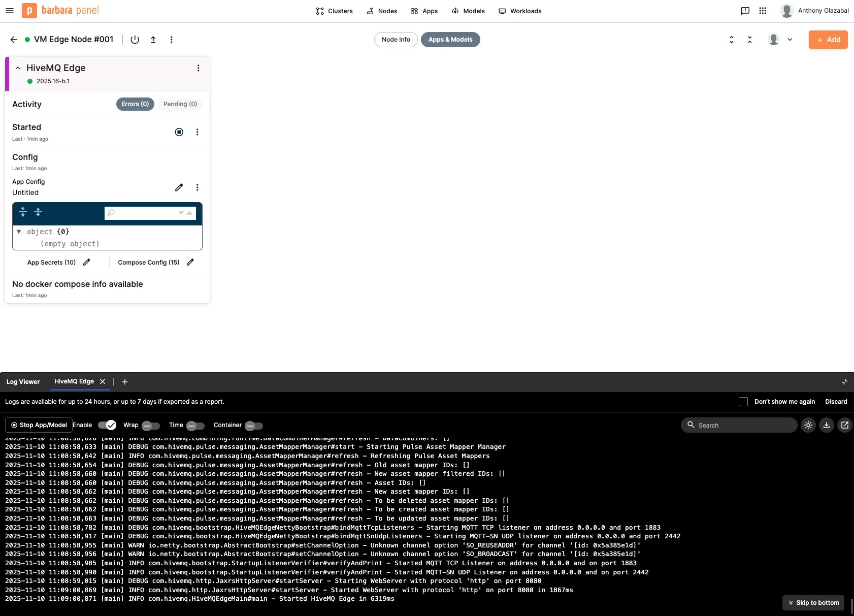
Task: Switch to the Apps & Models view
Action: click(450, 40)
